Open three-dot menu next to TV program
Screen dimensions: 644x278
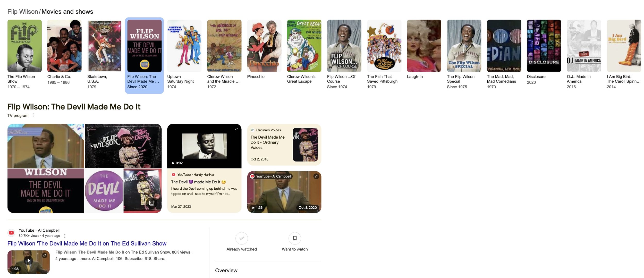[33, 115]
